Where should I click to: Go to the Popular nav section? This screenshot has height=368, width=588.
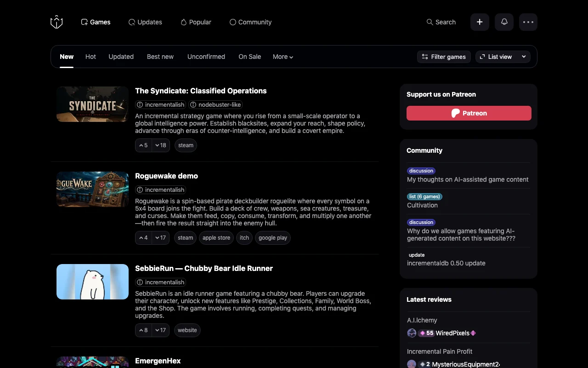(x=196, y=22)
